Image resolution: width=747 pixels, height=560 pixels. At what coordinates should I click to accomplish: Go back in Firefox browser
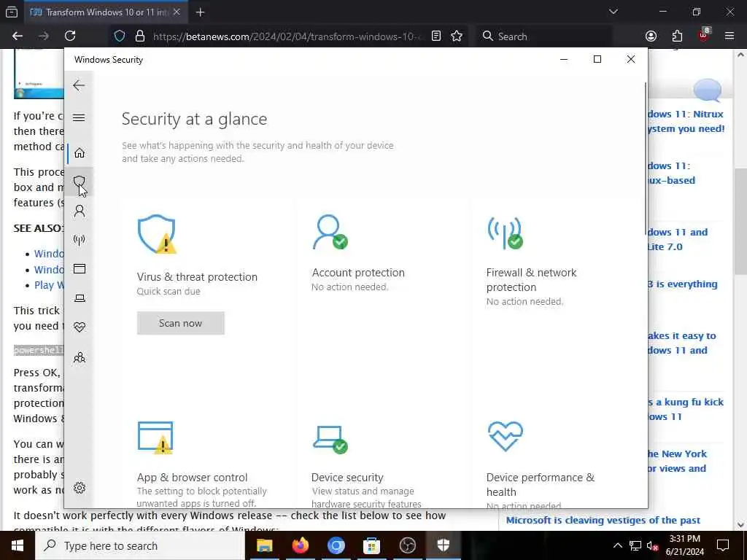(x=18, y=36)
